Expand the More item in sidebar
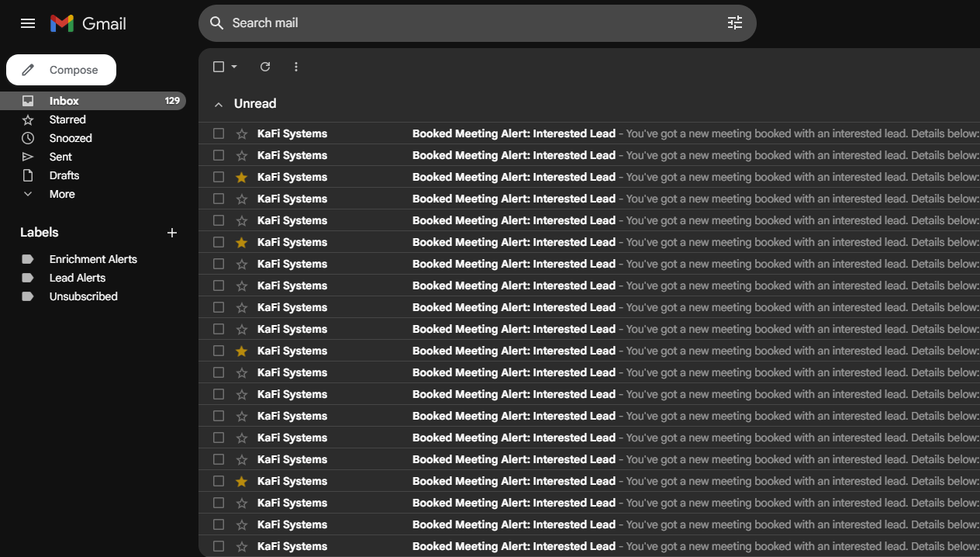This screenshot has width=980, height=557. click(x=62, y=194)
